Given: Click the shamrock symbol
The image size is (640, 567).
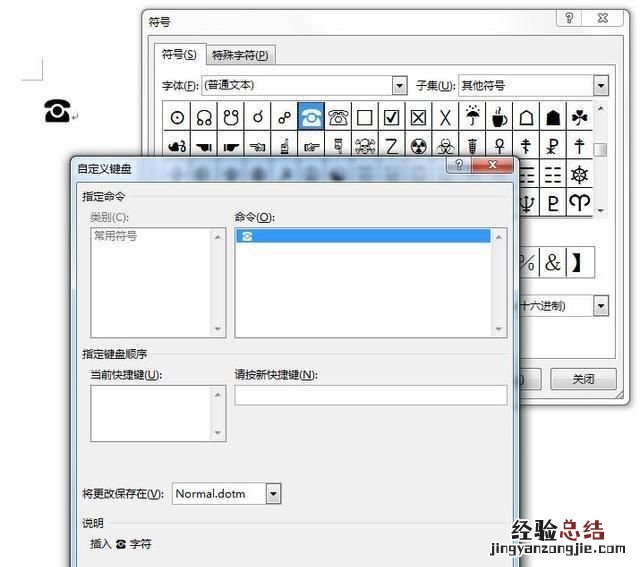Looking at the screenshot, I should pyautogui.click(x=579, y=117).
